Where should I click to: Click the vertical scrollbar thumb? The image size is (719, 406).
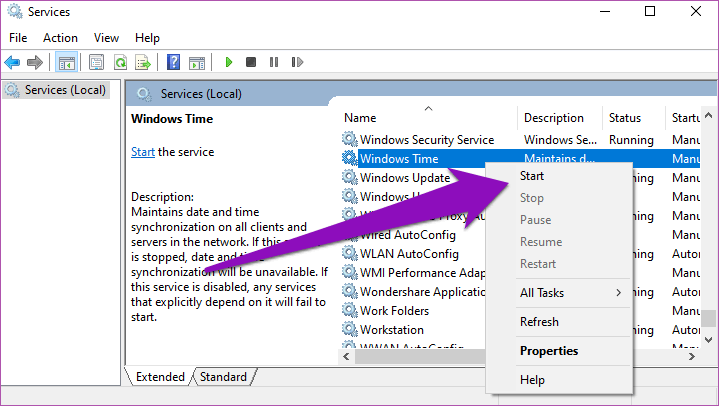click(708, 318)
